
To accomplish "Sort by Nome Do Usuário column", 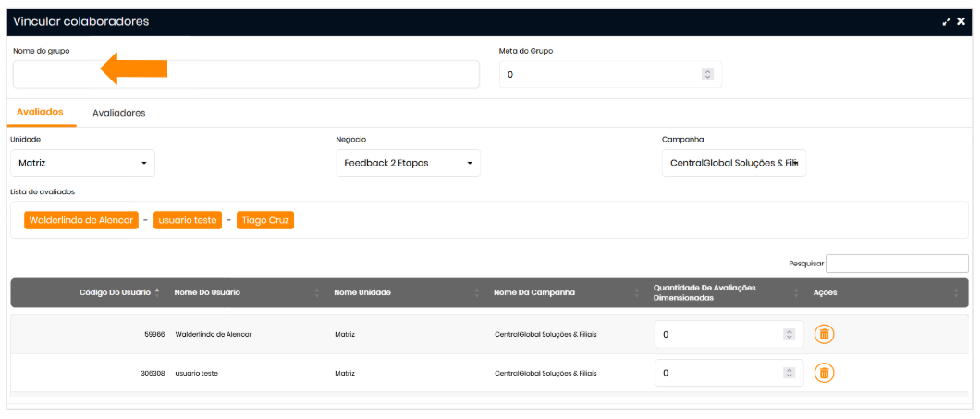I will coord(207,292).
